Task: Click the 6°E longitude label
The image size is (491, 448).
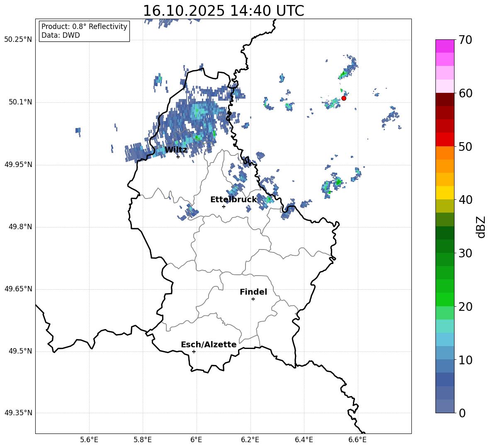Action: click(x=196, y=440)
